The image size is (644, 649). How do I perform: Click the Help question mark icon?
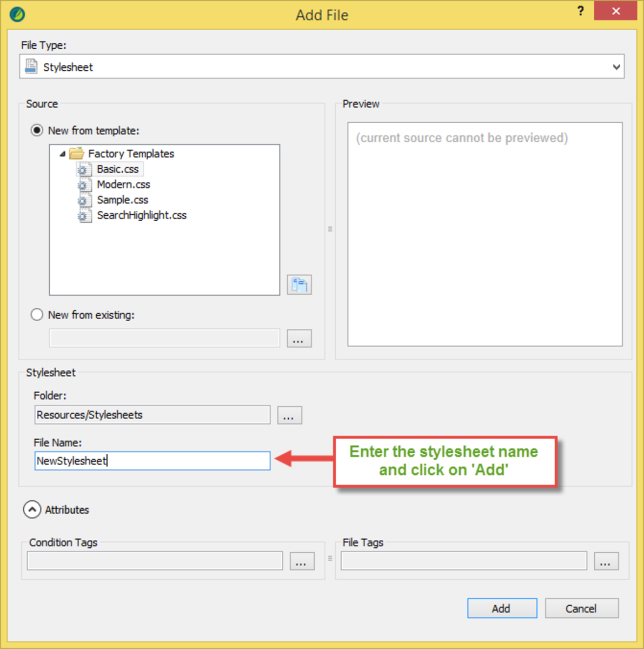580,11
